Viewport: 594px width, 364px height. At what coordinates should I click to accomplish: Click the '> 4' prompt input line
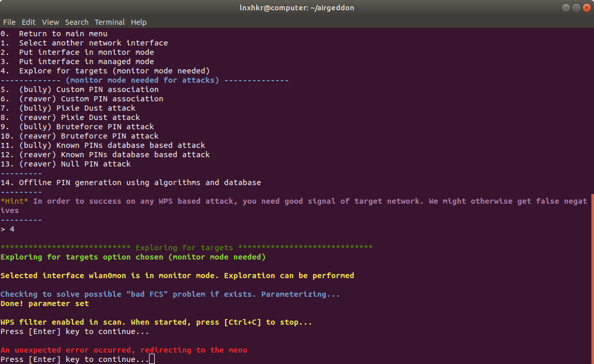pos(8,229)
